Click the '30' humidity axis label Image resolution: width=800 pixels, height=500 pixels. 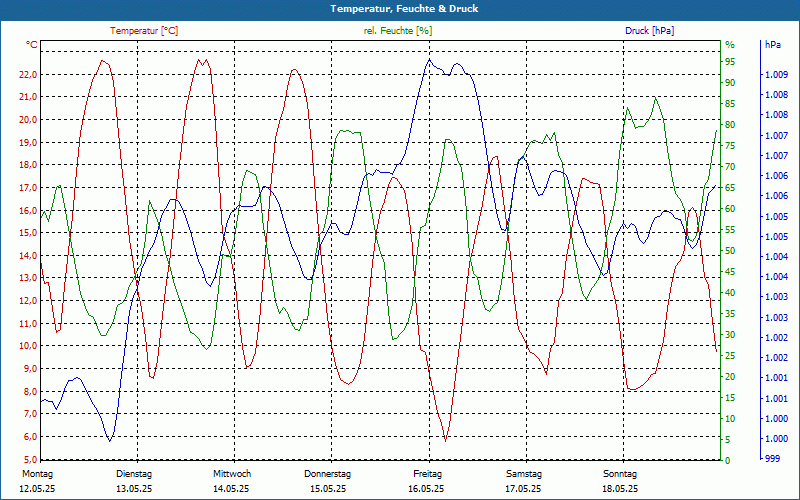730,334
